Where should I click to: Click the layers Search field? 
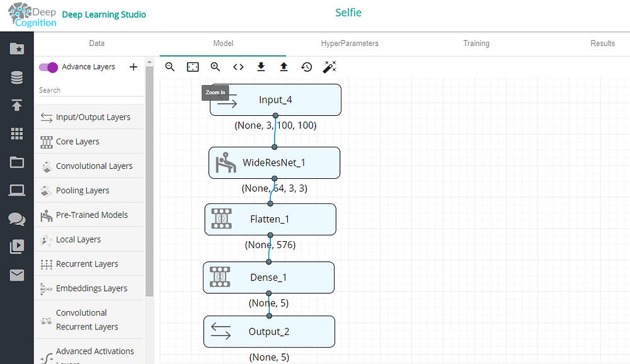[91, 90]
